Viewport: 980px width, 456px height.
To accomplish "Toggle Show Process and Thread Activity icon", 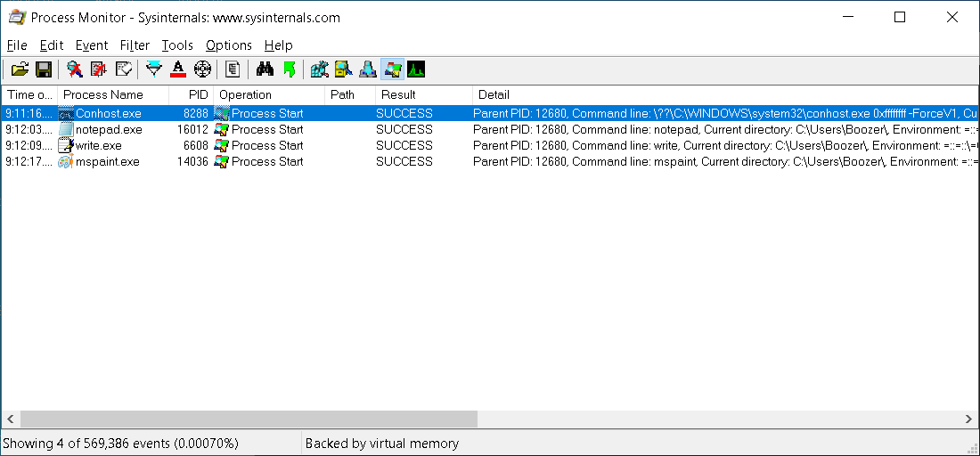I will [x=392, y=69].
